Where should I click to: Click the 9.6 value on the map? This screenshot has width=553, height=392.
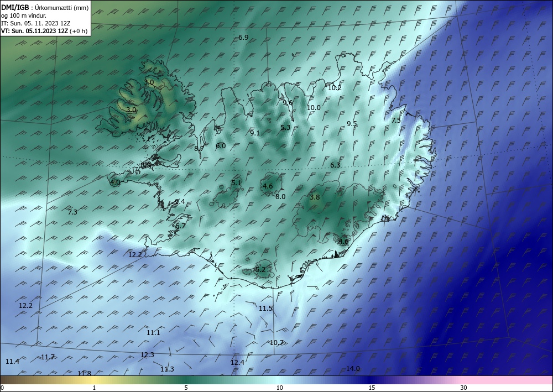click(x=288, y=103)
